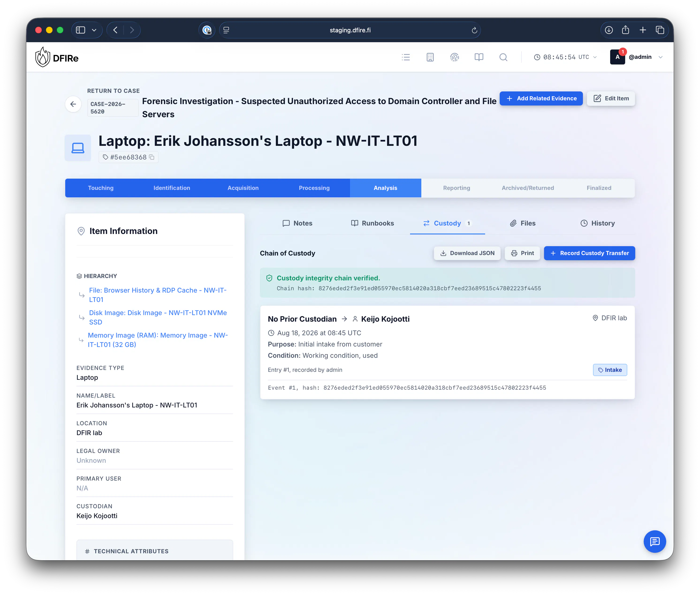This screenshot has width=700, height=595.
Task: Show Safari tab overview
Action: 660,30
